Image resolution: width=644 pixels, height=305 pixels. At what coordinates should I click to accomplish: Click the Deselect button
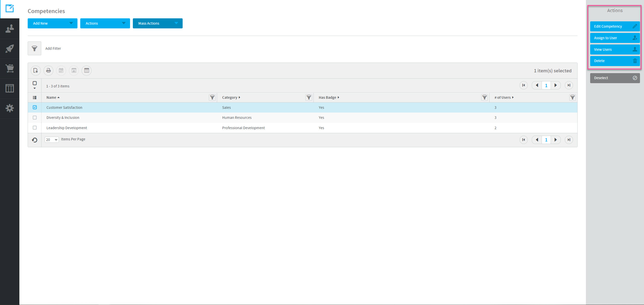click(615, 78)
